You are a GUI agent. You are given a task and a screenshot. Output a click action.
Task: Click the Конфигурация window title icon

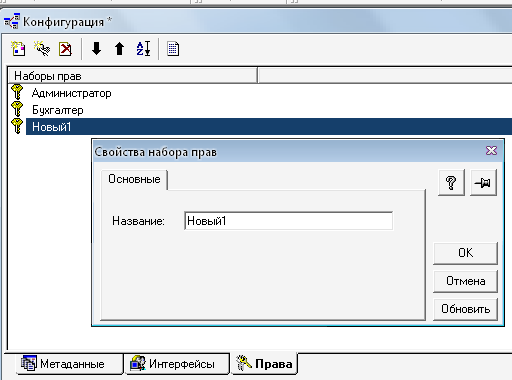(11, 22)
